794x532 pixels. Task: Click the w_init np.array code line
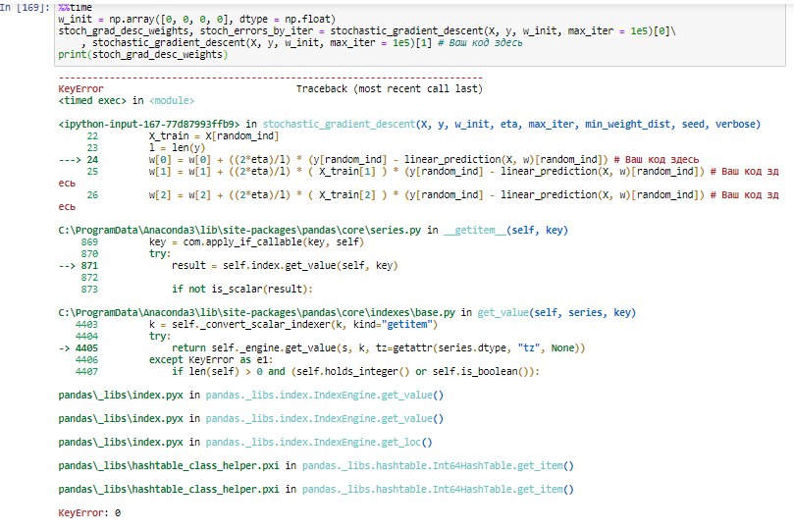click(197, 20)
